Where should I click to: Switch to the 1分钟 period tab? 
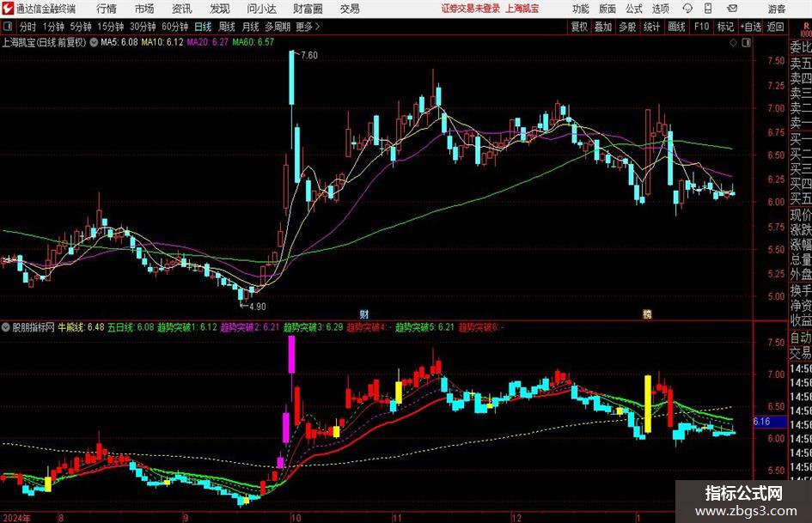pyautogui.click(x=53, y=27)
